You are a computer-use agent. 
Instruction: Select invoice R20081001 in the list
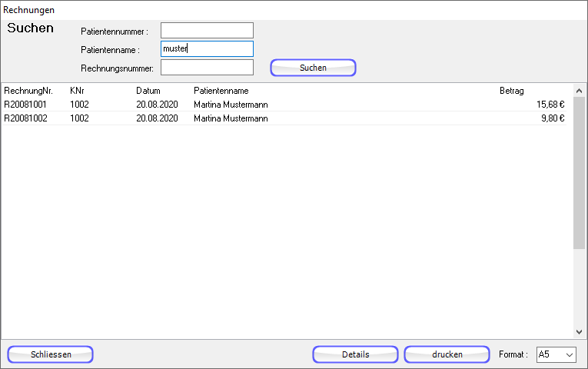25,105
